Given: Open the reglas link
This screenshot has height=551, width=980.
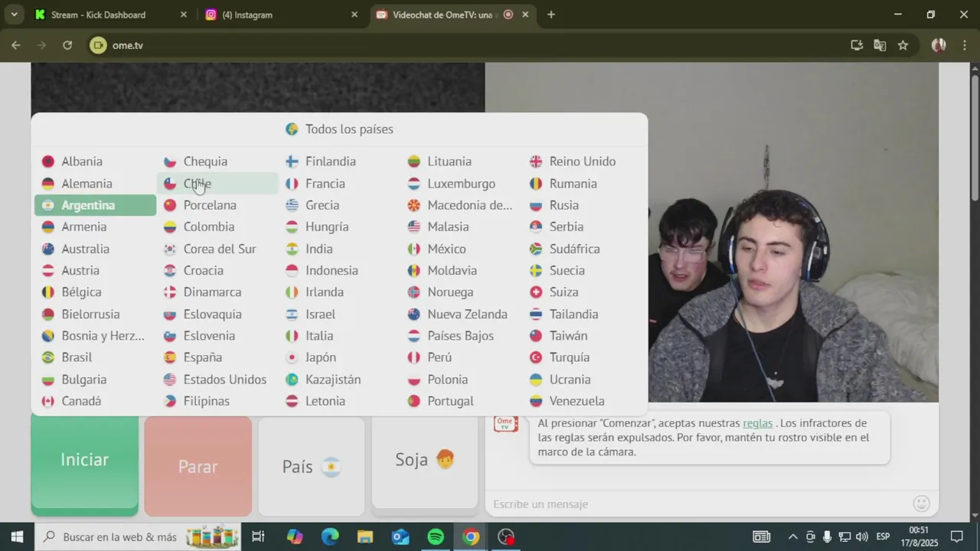Looking at the screenshot, I should pyautogui.click(x=757, y=423).
